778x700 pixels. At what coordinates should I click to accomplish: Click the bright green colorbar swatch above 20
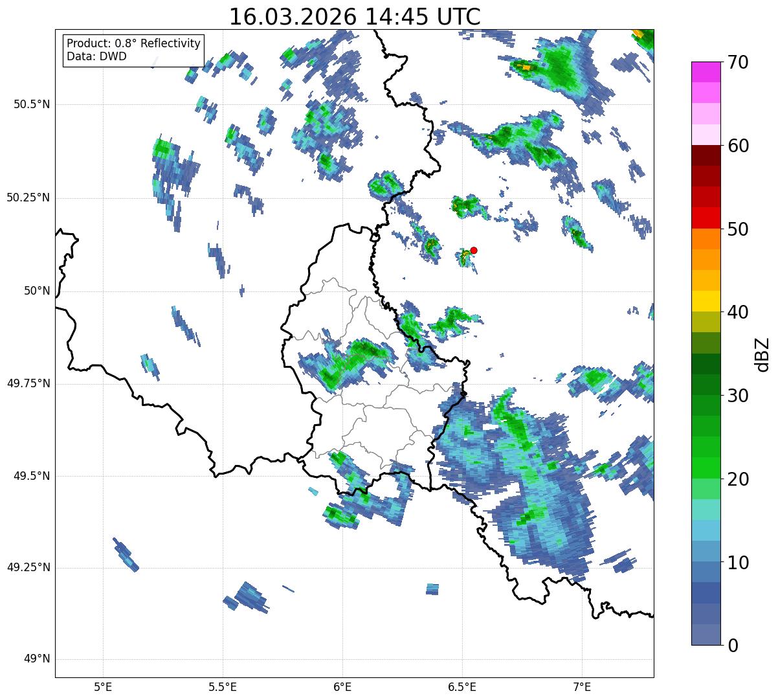(x=706, y=468)
